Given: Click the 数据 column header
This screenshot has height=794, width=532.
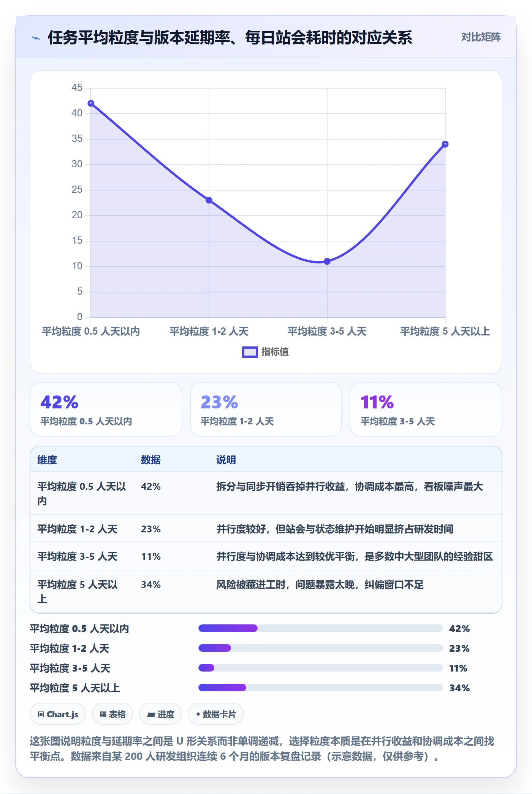Looking at the screenshot, I should (x=151, y=460).
